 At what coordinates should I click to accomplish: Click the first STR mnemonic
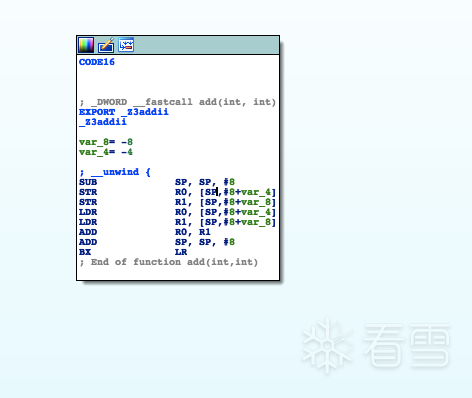click(x=88, y=192)
